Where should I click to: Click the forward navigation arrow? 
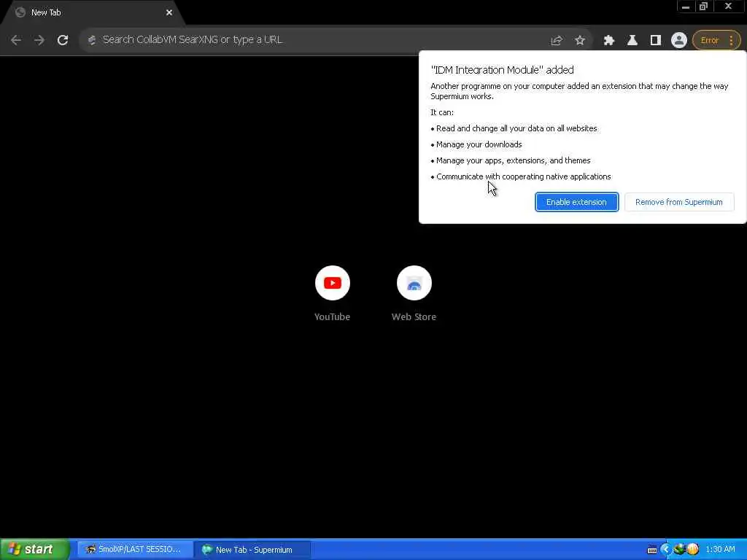(x=39, y=41)
